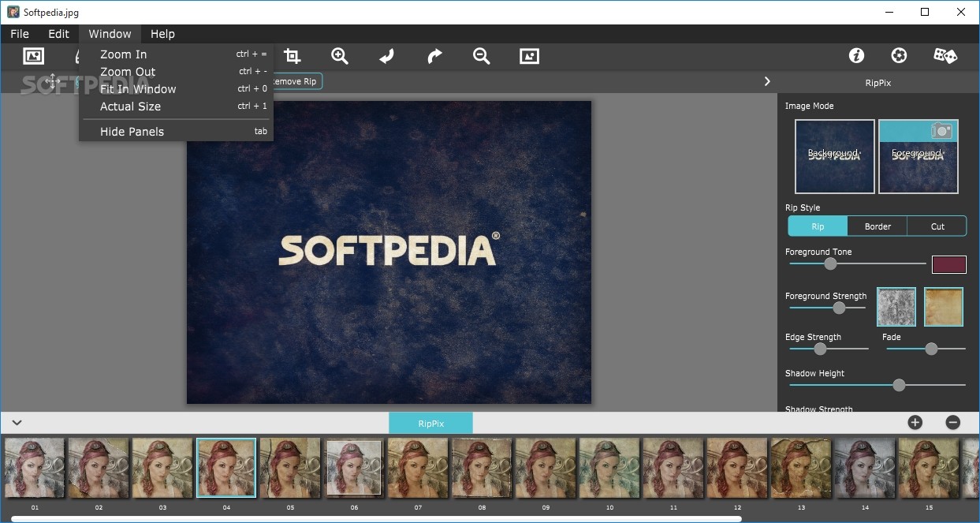Click the Remove Rip button
The width and height of the screenshot is (980, 523).
(x=295, y=81)
